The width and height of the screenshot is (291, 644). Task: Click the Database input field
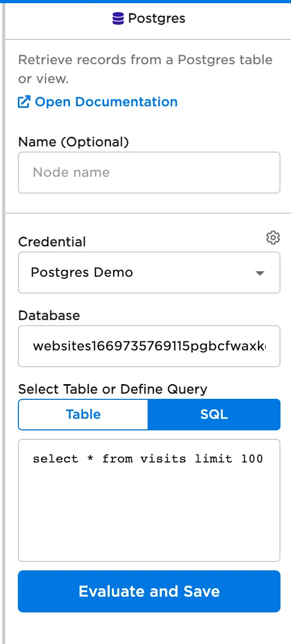click(149, 346)
